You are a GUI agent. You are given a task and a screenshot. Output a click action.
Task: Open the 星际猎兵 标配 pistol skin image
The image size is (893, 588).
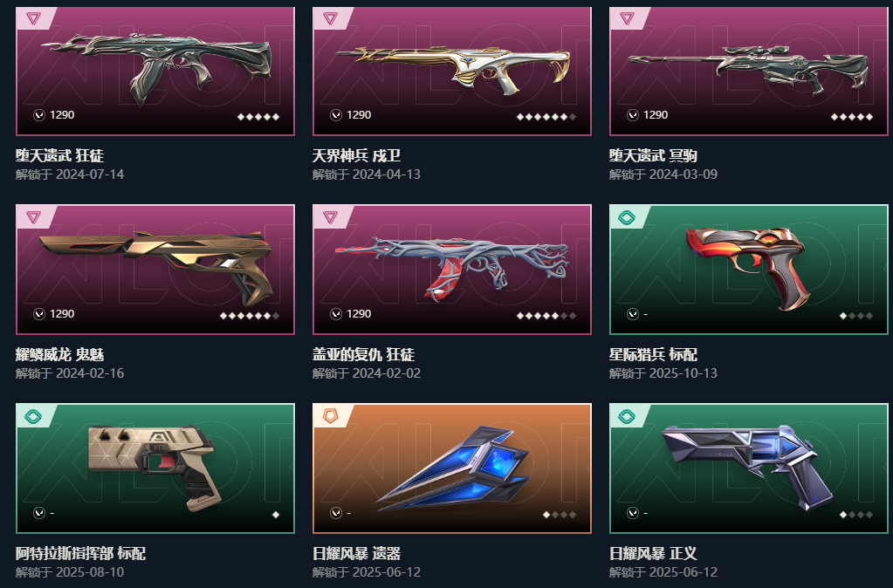[x=746, y=266]
